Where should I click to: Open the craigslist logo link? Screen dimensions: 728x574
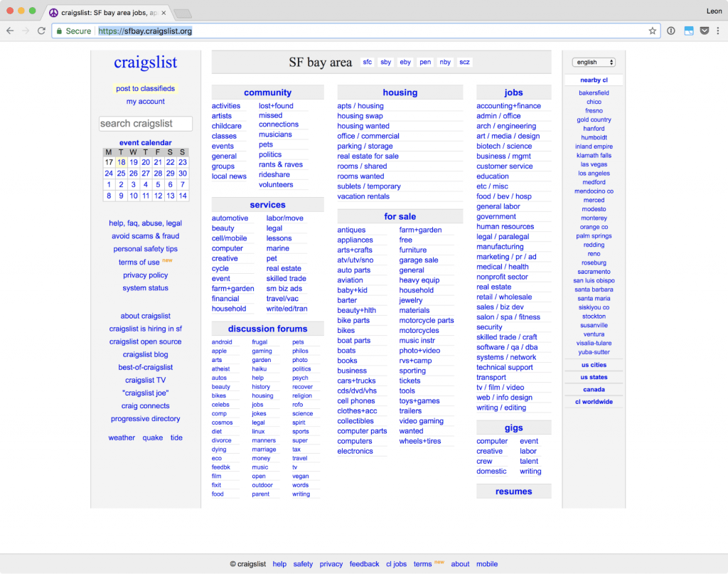point(145,62)
